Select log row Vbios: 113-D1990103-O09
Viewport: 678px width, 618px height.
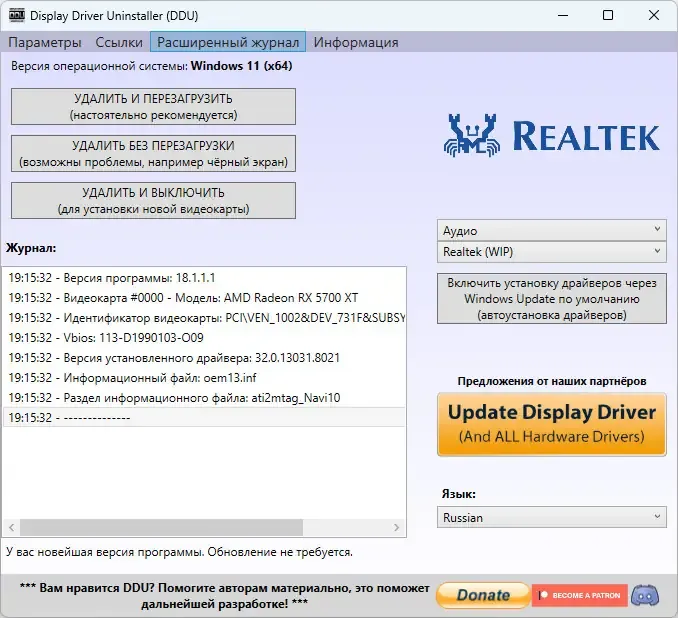[204, 338]
